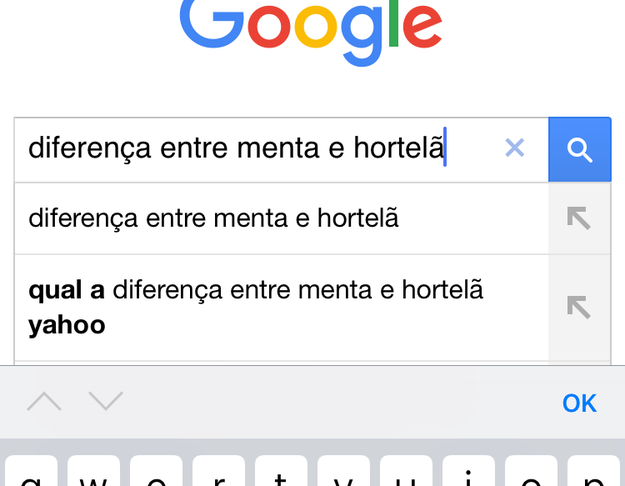Tap the next-field down chevron above the keyboard

pyautogui.click(x=105, y=402)
